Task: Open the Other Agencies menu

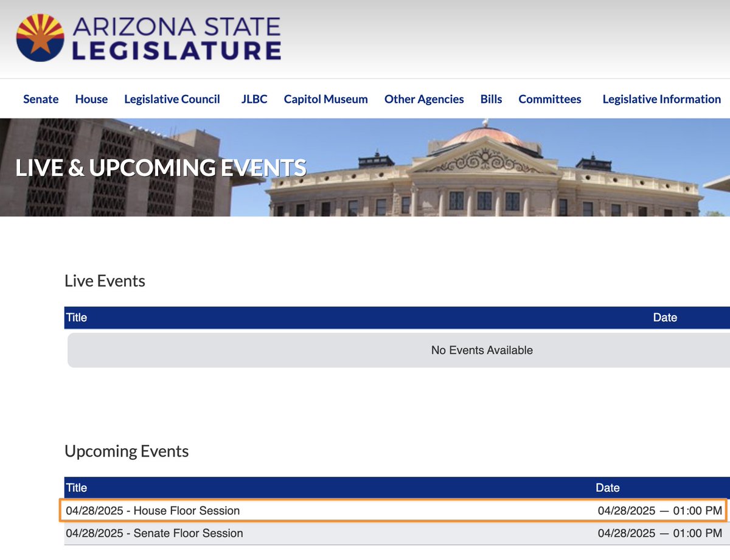Action: 423,99
